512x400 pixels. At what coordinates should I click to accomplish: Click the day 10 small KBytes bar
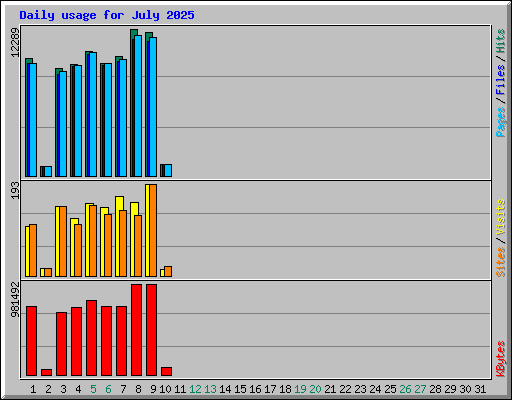point(166,372)
